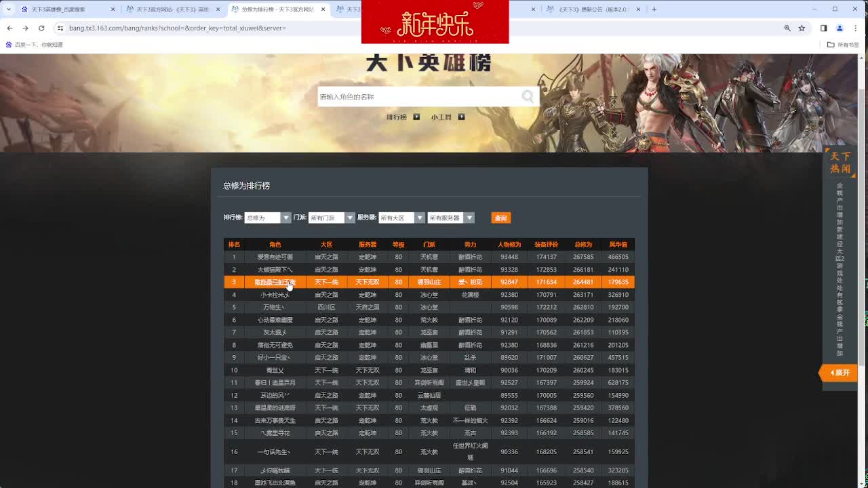Click the 势力 column header

(471, 245)
